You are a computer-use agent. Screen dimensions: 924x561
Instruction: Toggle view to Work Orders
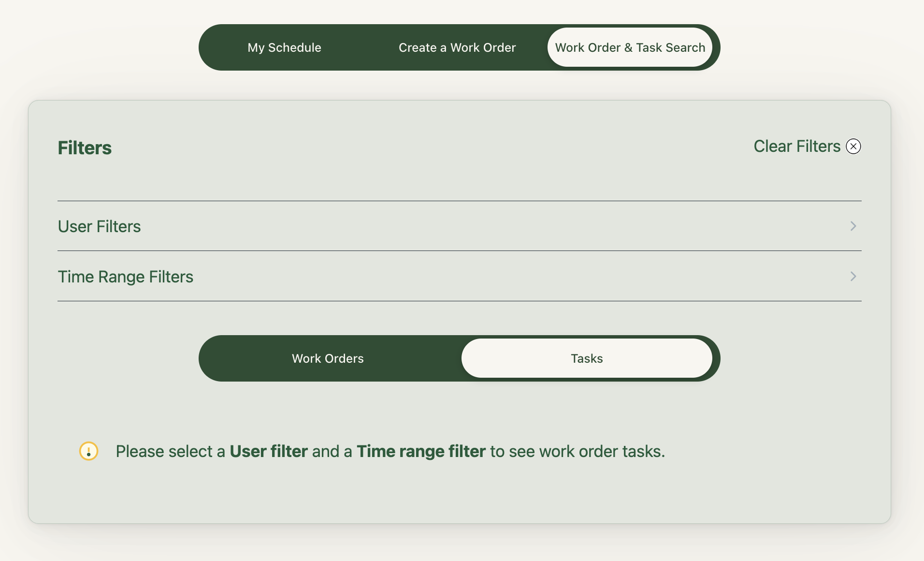click(x=328, y=358)
